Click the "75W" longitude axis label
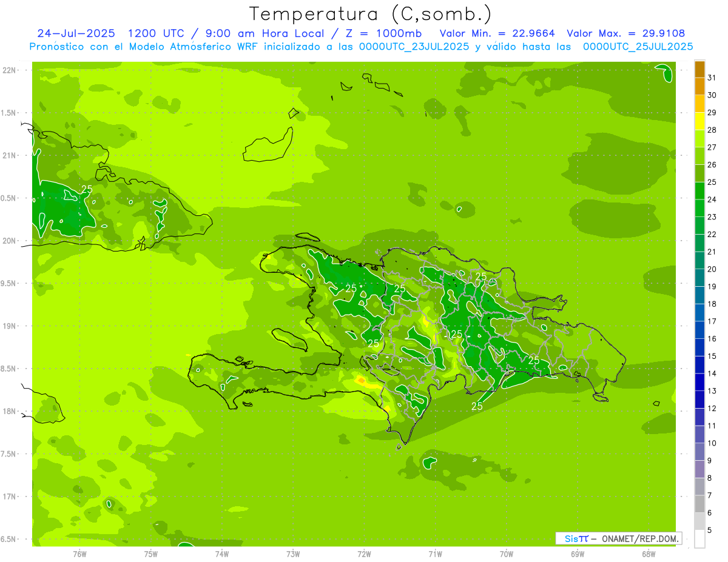Screen dimensions: 728x562 click(151, 554)
